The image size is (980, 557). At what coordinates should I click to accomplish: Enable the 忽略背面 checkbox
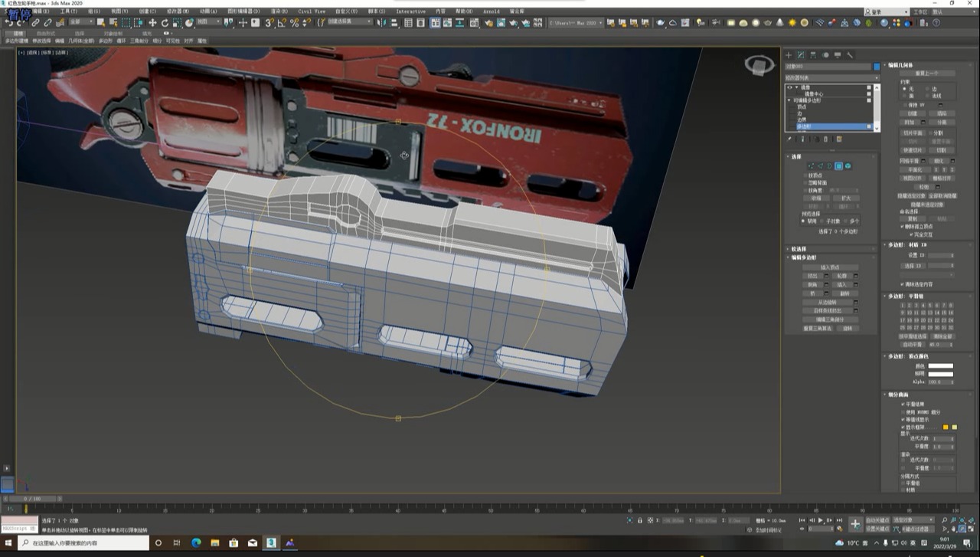coord(805,182)
